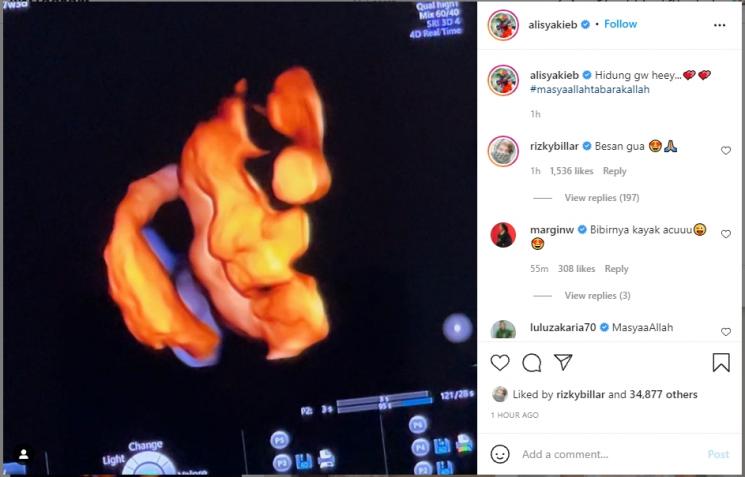Like luluzakaria70's comment heart
745x477 pixels.
pyautogui.click(x=726, y=332)
